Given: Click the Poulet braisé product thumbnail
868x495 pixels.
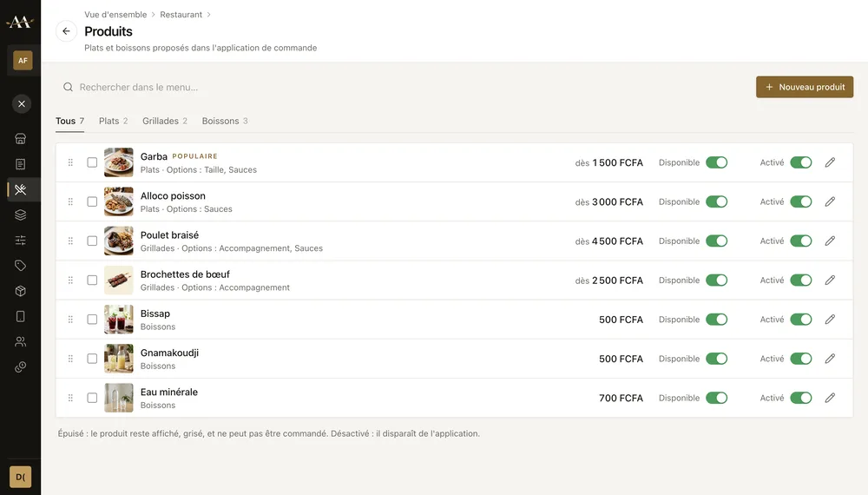Looking at the screenshot, I should (x=118, y=241).
